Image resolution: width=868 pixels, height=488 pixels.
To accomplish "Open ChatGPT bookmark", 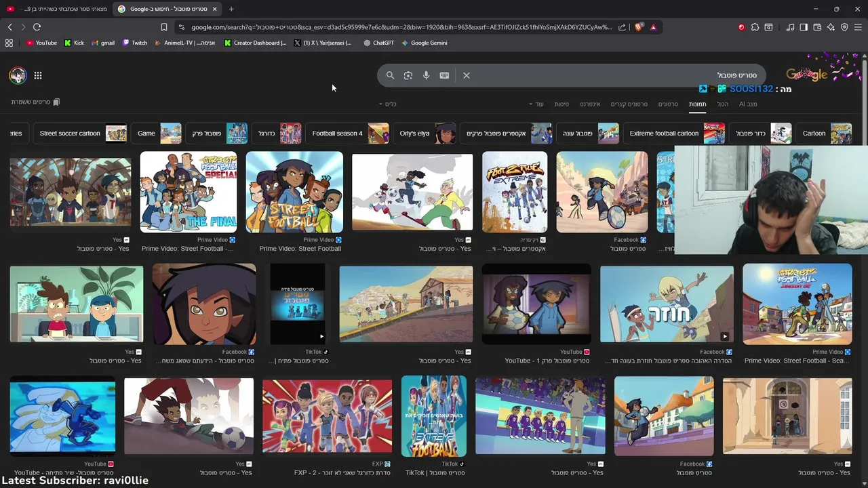I will click(x=378, y=43).
